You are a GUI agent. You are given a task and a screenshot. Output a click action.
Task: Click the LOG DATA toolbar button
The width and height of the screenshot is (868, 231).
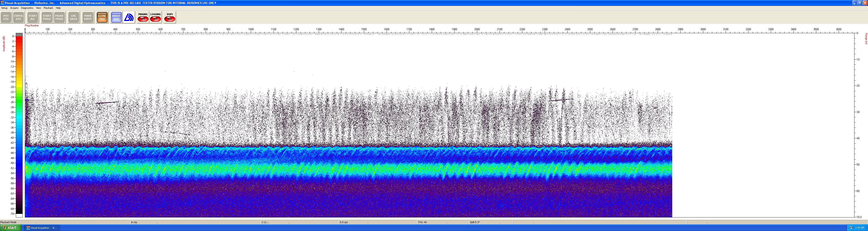coord(73,18)
